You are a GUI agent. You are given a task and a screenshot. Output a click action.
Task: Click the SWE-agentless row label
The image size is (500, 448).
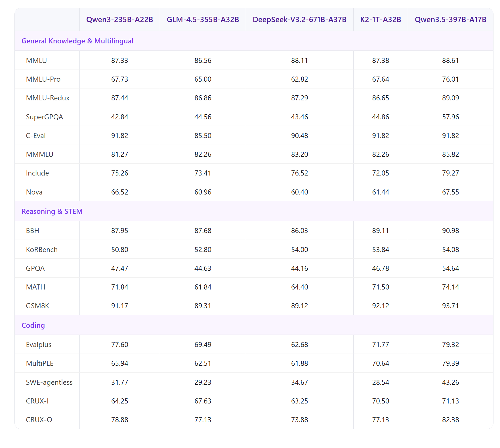point(49,383)
